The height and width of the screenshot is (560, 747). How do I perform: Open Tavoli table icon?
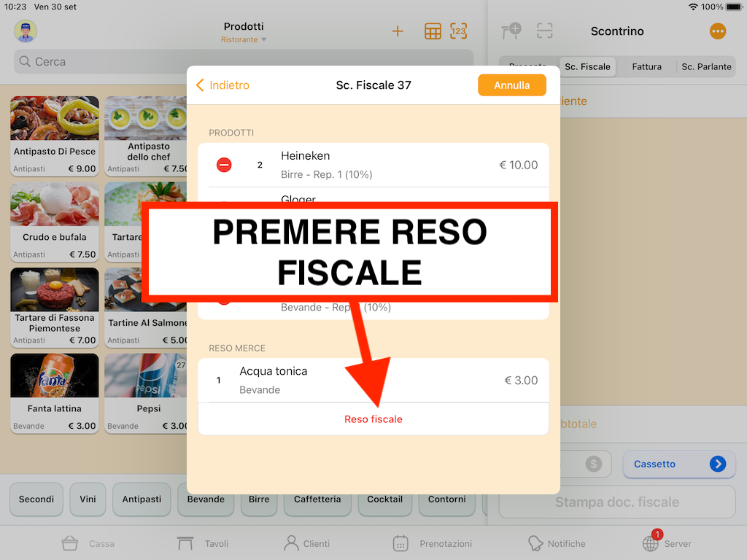tap(185, 543)
